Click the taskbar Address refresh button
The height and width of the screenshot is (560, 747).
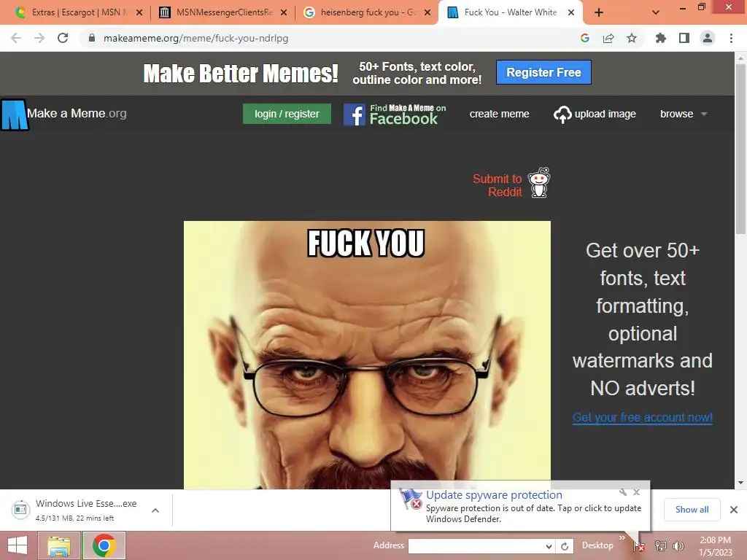[565, 546]
